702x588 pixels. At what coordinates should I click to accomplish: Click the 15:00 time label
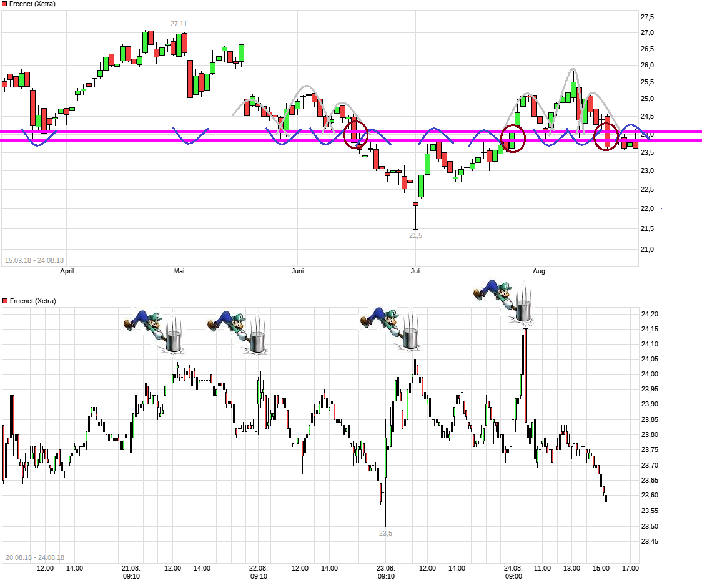point(601,568)
